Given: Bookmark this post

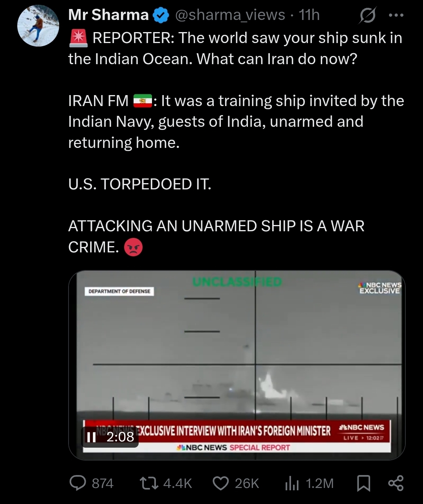Looking at the screenshot, I should click(364, 483).
